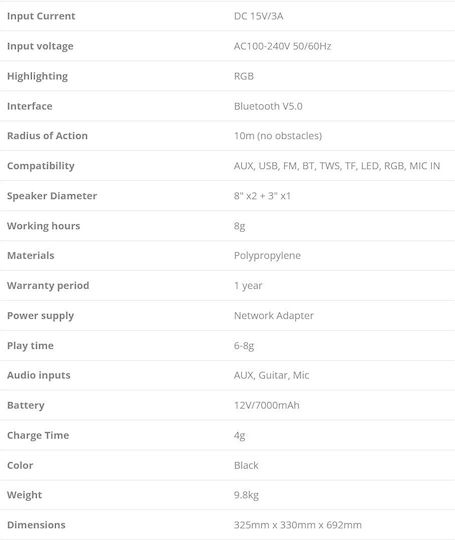Viewport: 455px width, 540px height.
Task: Select the DC 15V/3A value
Action: pyautogui.click(x=258, y=16)
